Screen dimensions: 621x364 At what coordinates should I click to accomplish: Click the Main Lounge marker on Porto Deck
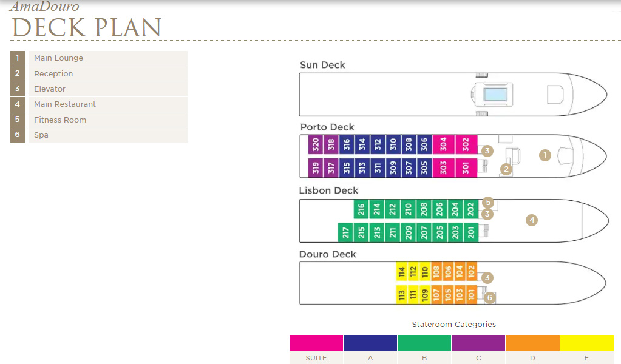point(545,155)
